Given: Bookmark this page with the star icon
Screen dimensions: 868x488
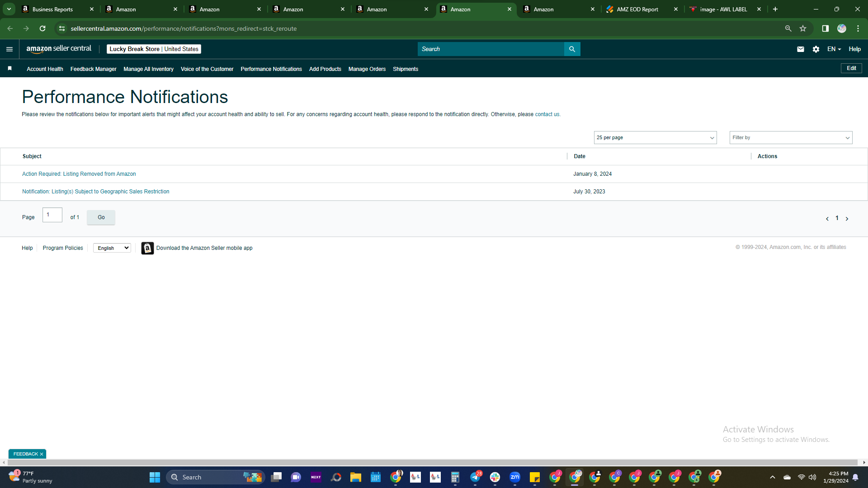Looking at the screenshot, I should tap(802, 28).
